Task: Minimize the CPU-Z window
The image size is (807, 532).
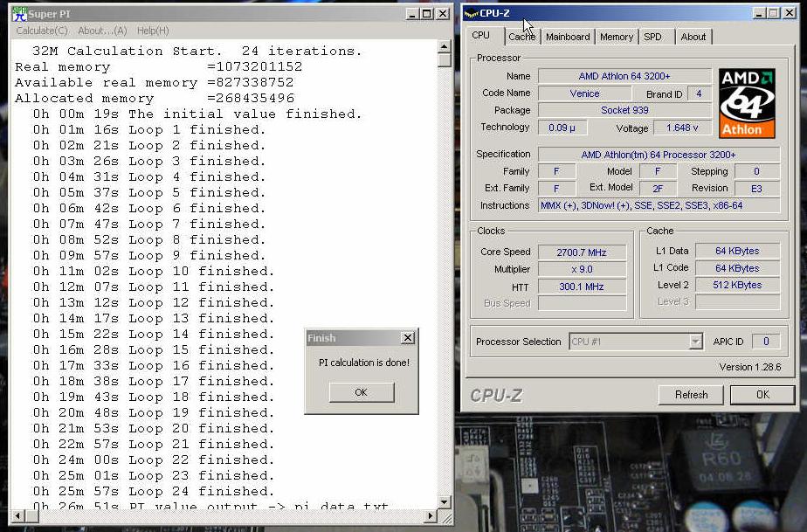Action: tap(759, 13)
